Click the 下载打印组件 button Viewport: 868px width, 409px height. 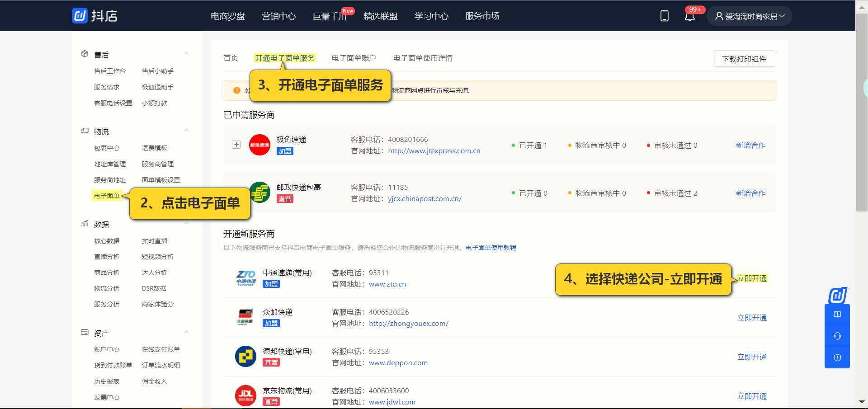point(744,58)
